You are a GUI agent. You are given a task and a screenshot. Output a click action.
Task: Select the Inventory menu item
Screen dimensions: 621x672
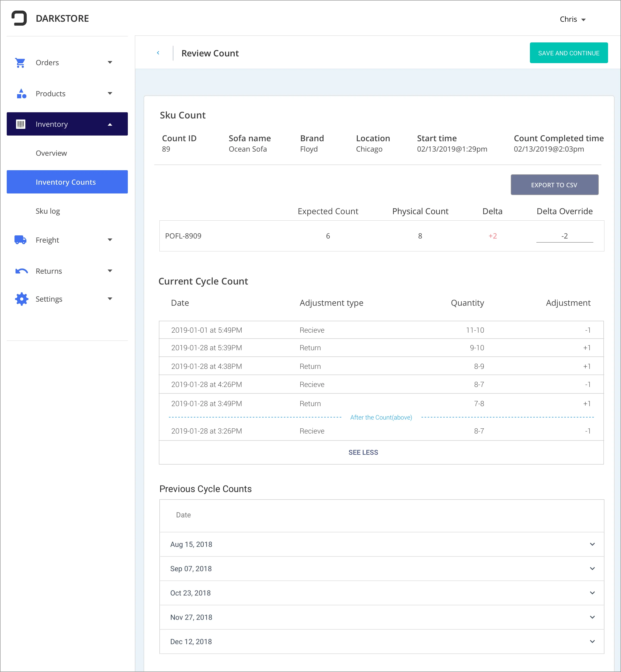(x=67, y=124)
